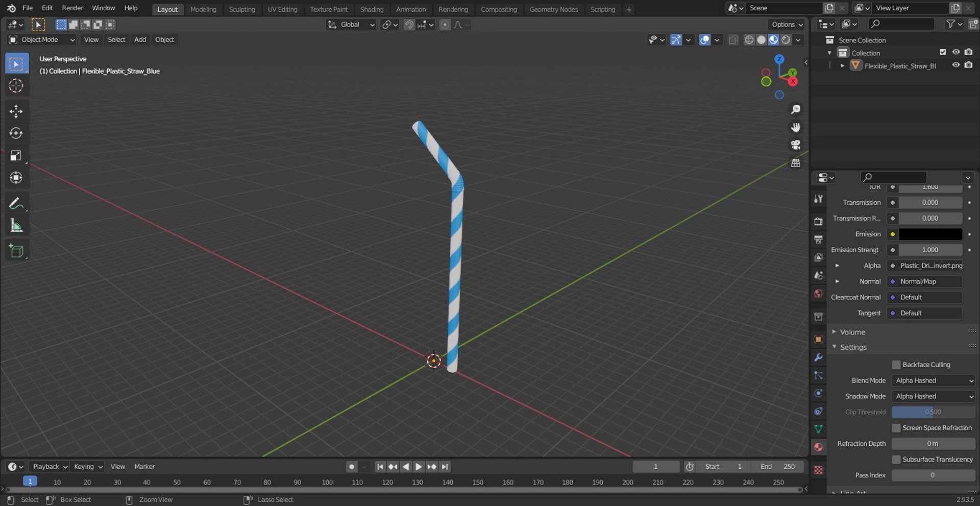Disable render for Flexible_Plastic_Straw object
Viewport: 980px width, 506px height.
(x=968, y=65)
